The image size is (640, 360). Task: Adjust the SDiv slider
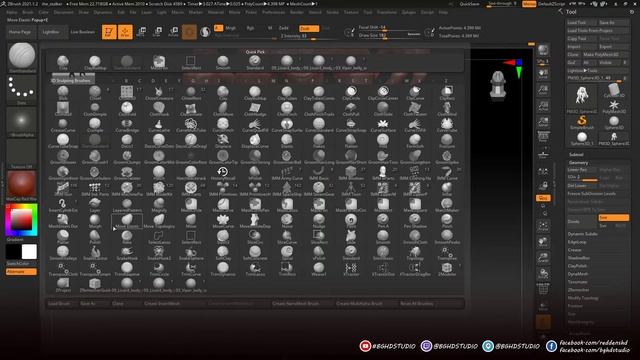pos(583,178)
